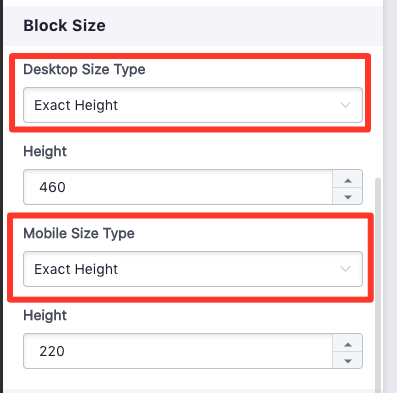Increase the 460 height with up arrow
The height and width of the screenshot is (393, 397).
pos(348,179)
